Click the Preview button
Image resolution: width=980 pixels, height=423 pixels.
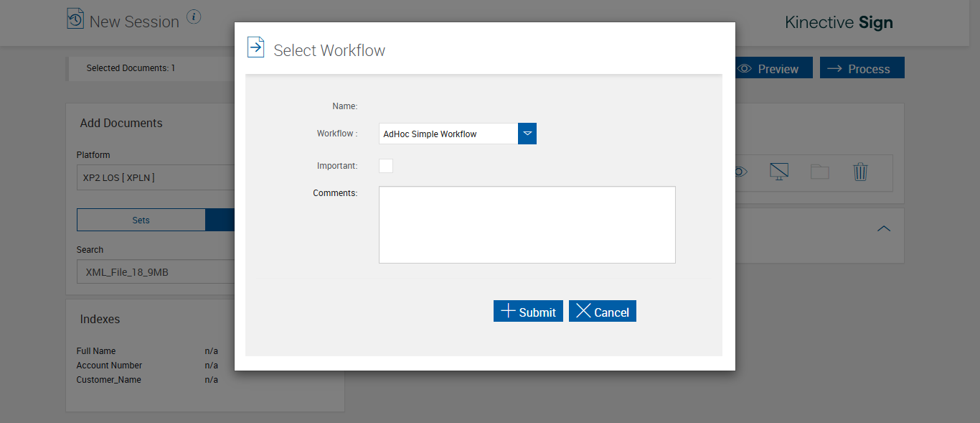[x=773, y=68]
